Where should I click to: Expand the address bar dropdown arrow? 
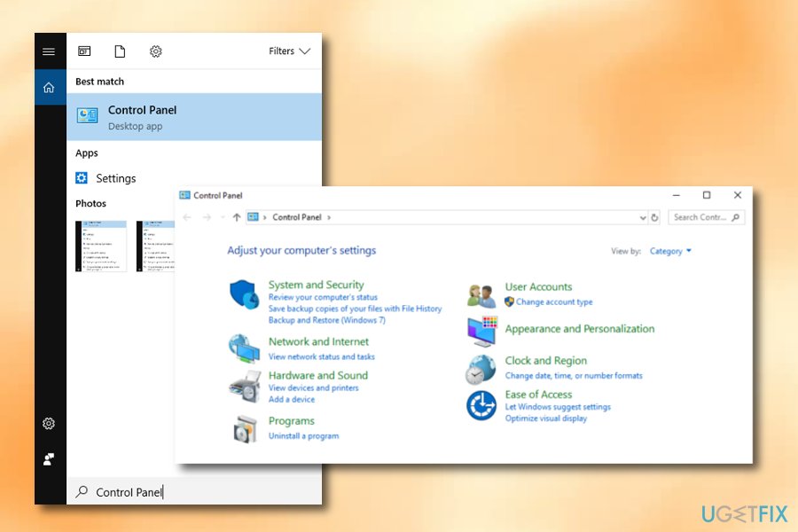pos(642,217)
